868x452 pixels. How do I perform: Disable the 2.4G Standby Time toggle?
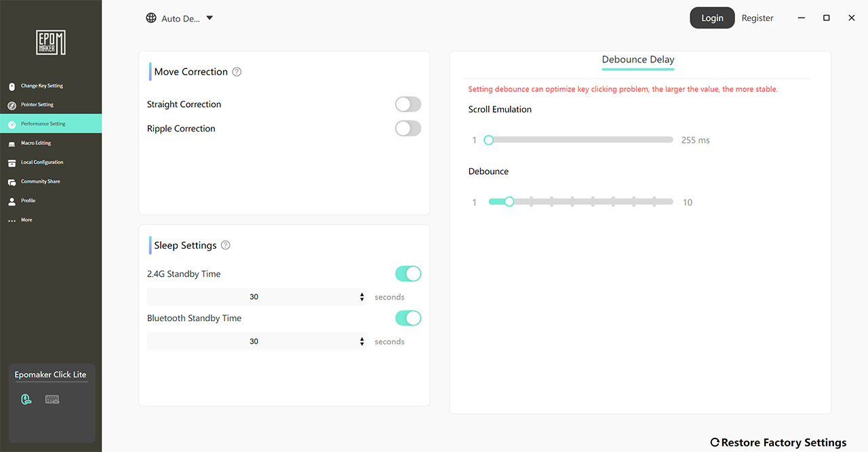[x=408, y=274]
